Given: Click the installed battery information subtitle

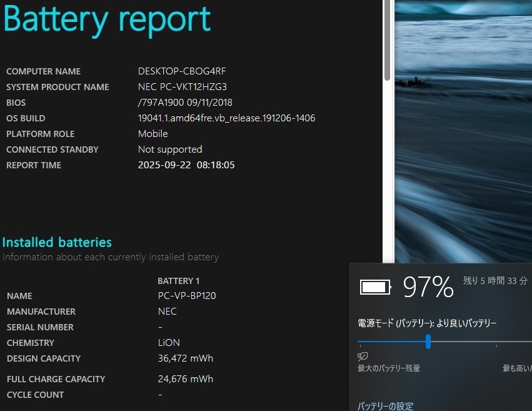Looking at the screenshot, I should coord(111,257).
